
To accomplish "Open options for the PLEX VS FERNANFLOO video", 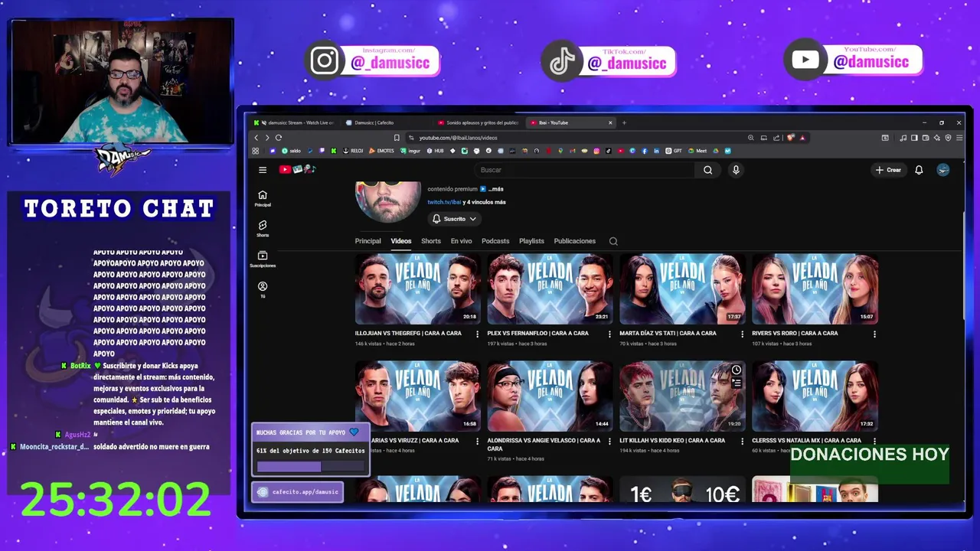I will pyautogui.click(x=609, y=334).
